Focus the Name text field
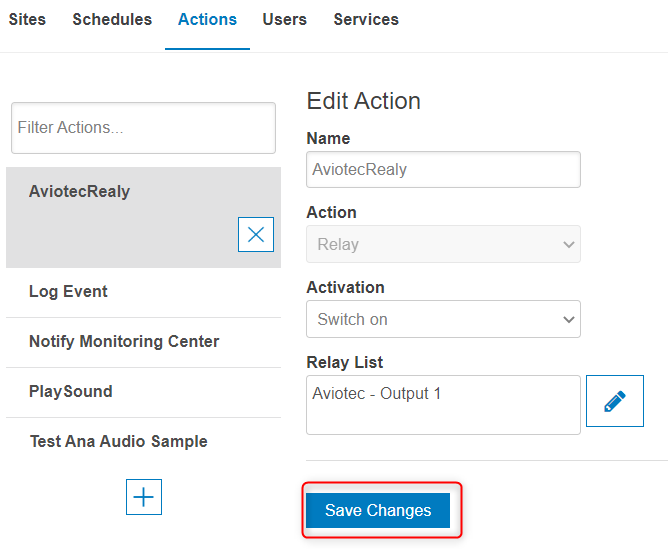Image resolution: width=668 pixels, height=549 pixels. click(x=443, y=170)
